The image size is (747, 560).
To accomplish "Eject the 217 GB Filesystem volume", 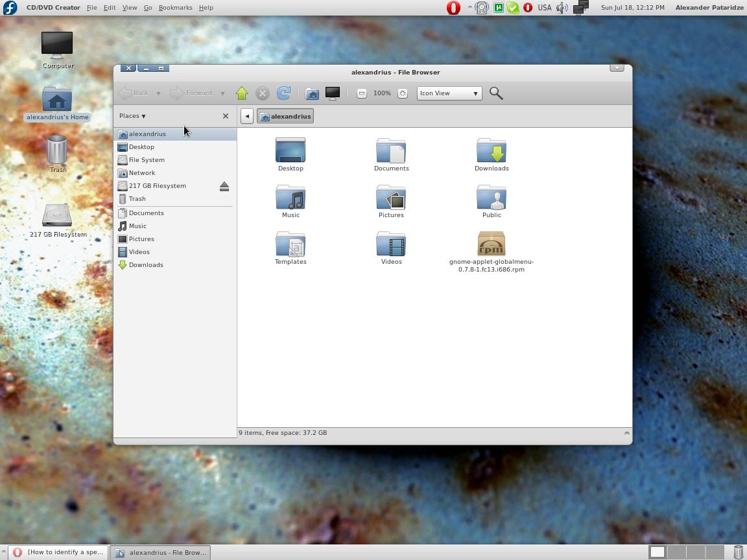I will (224, 186).
